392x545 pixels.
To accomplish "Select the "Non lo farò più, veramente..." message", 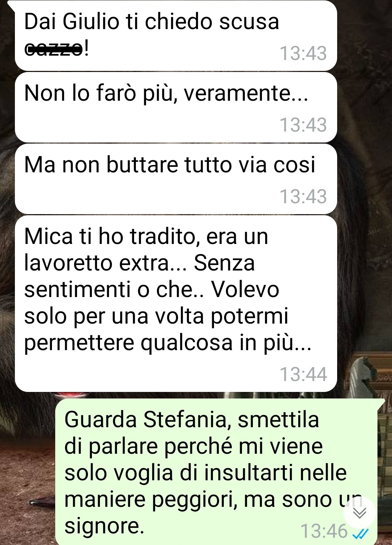I will [x=176, y=107].
